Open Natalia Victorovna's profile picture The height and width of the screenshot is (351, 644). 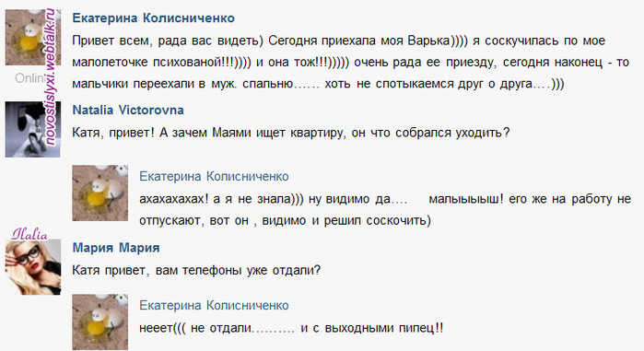tap(33, 129)
